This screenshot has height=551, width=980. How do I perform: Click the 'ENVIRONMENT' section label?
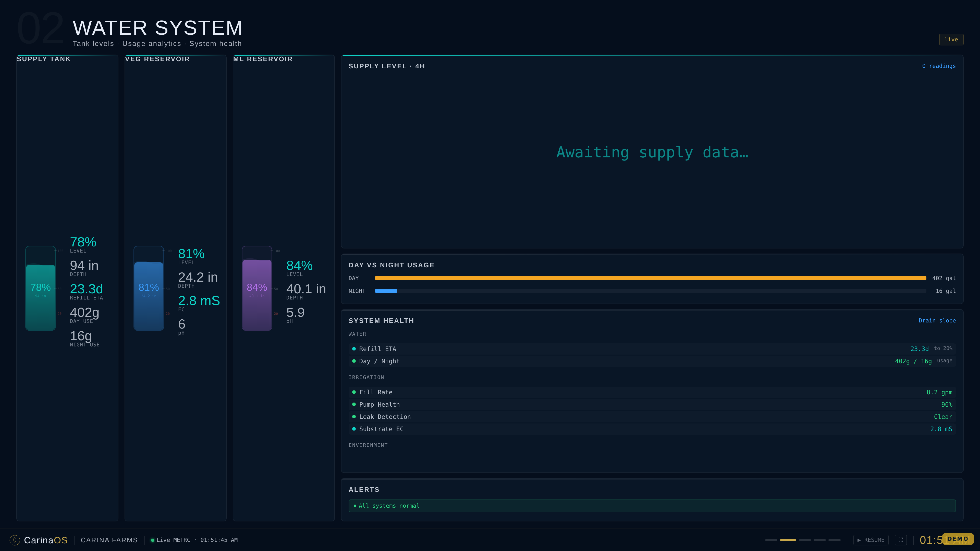pyautogui.click(x=368, y=445)
